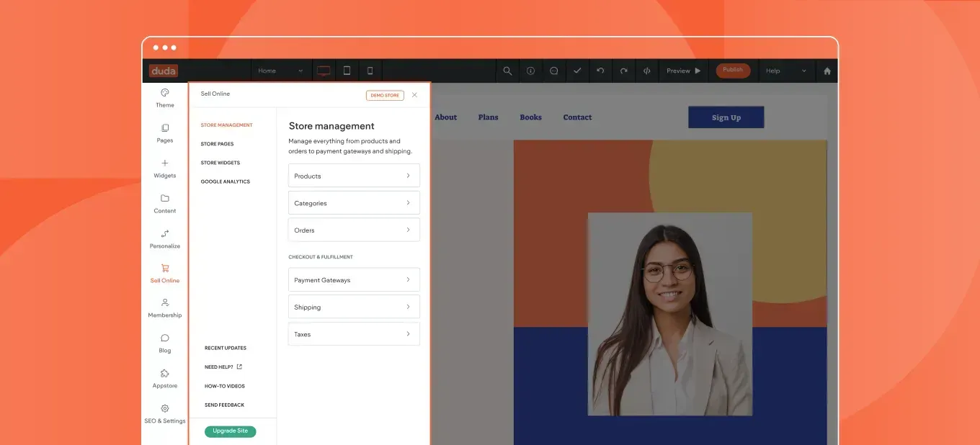Click the Preview button
Viewport: 980px width, 445px height.
(x=683, y=71)
